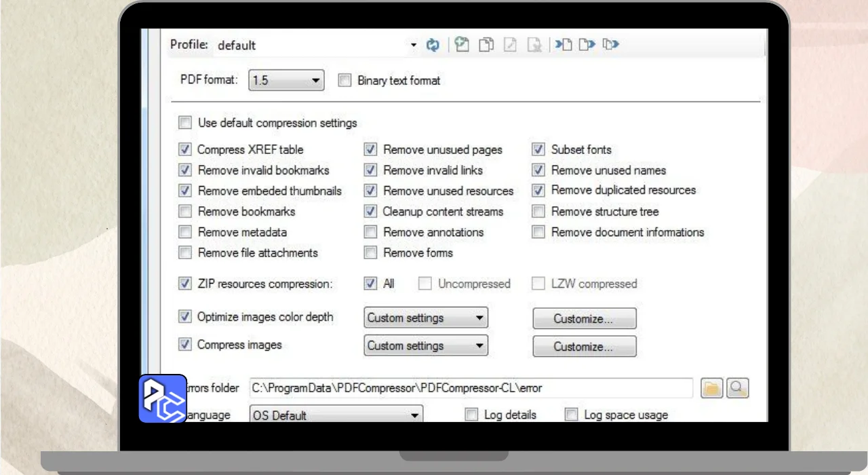Viewport: 868px width, 475px height.
Task: Click the duplicate profile icon
Action: click(x=486, y=45)
